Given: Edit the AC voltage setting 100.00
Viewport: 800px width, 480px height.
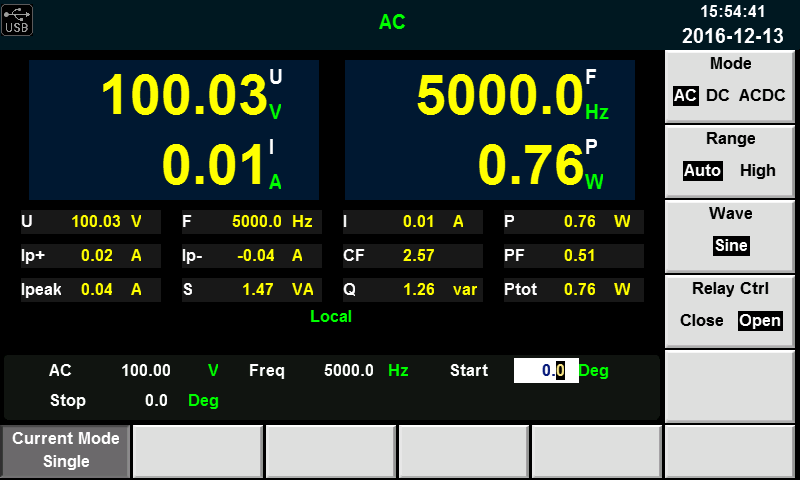Looking at the screenshot, I should (x=146, y=370).
